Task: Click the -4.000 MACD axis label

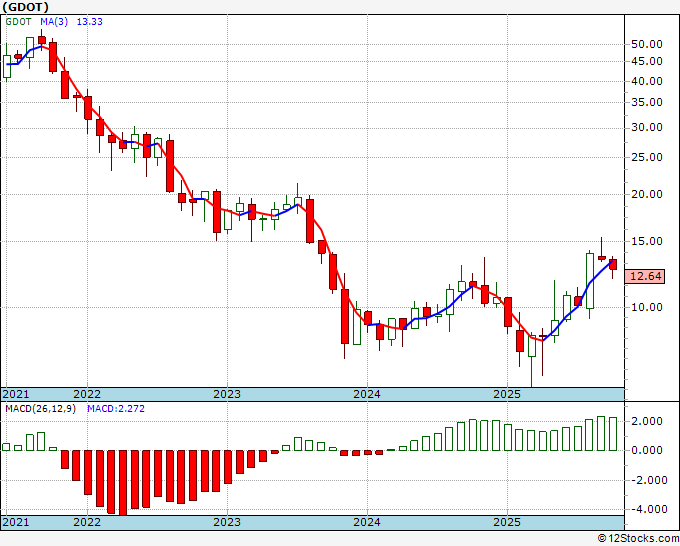Action: [643, 509]
